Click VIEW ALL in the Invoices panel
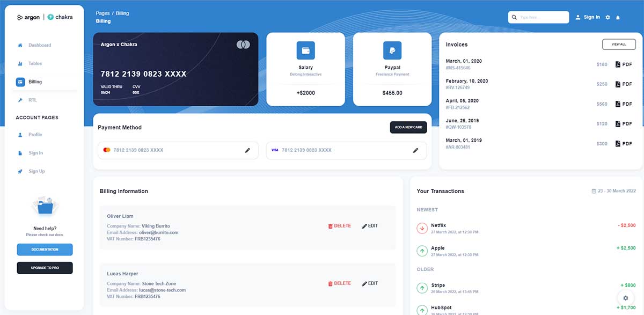The height and width of the screenshot is (315, 644). [619, 44]
